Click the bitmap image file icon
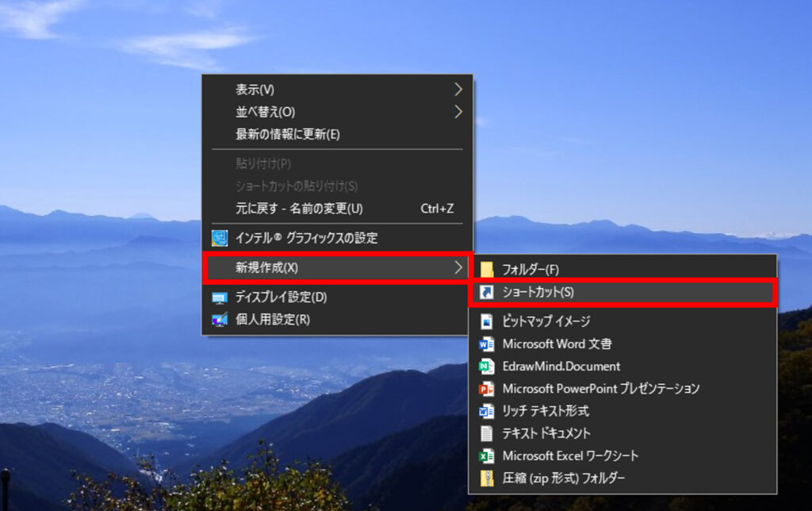 point(486,322)
